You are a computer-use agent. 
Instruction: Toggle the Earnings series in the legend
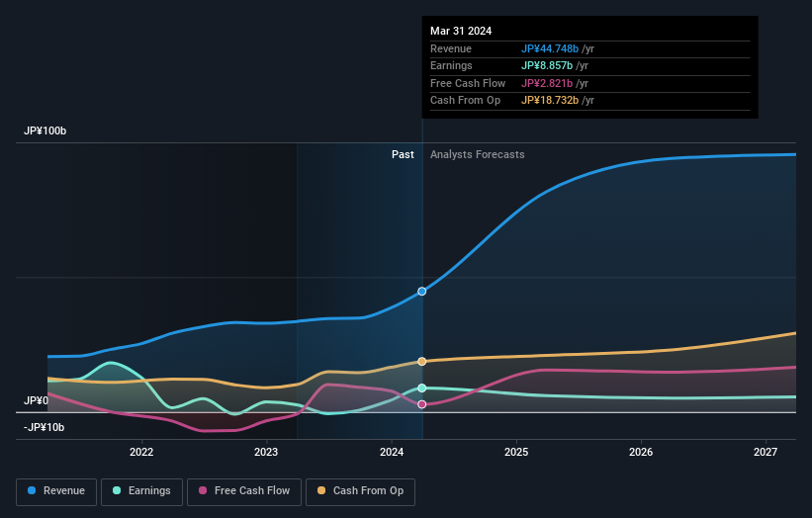(141, 491)
